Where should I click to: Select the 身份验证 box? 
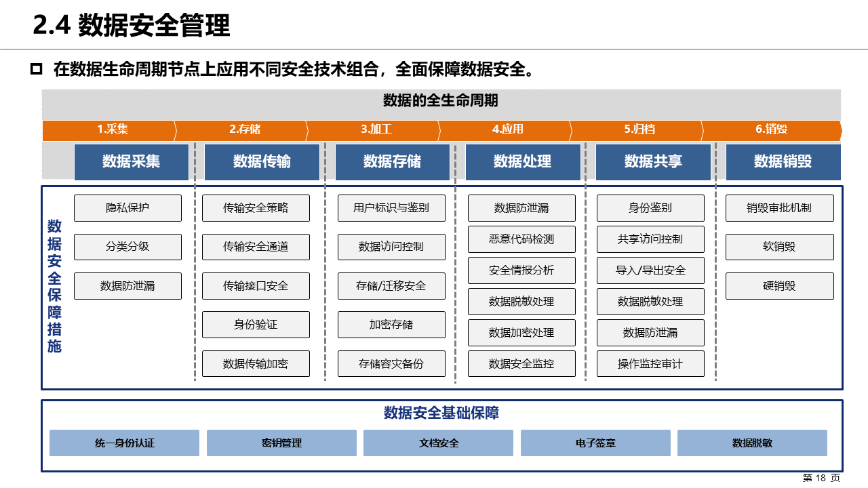256,325
